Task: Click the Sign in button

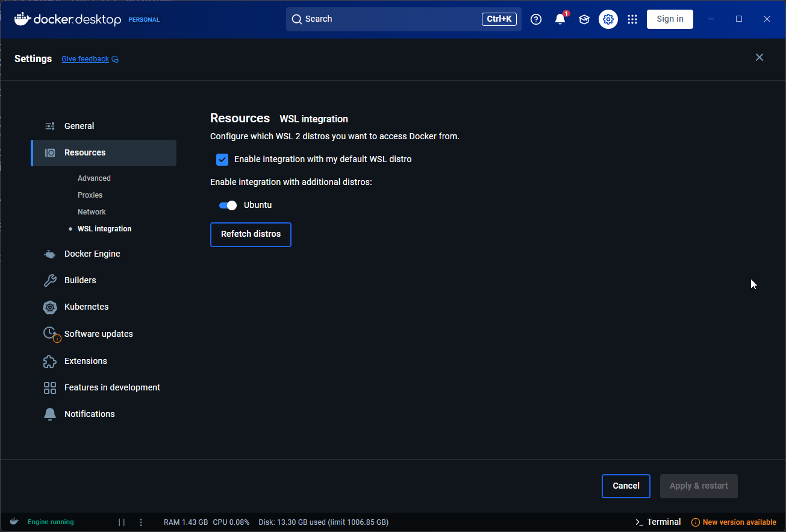Action: pos(670,19)
